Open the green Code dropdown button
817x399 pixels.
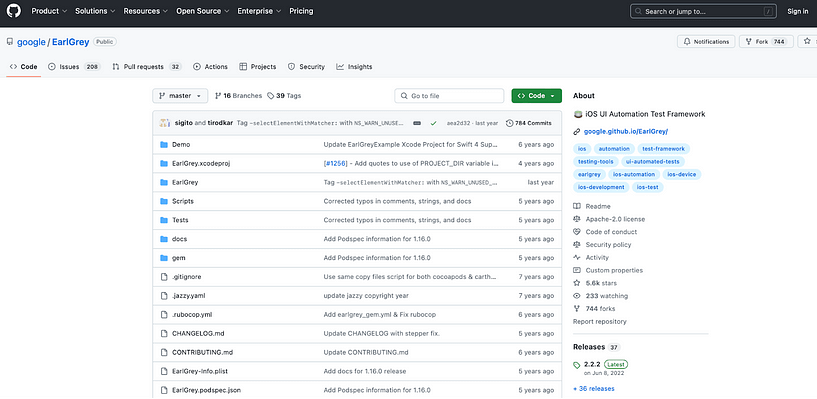pyautogui.click(x=537, y=96)
